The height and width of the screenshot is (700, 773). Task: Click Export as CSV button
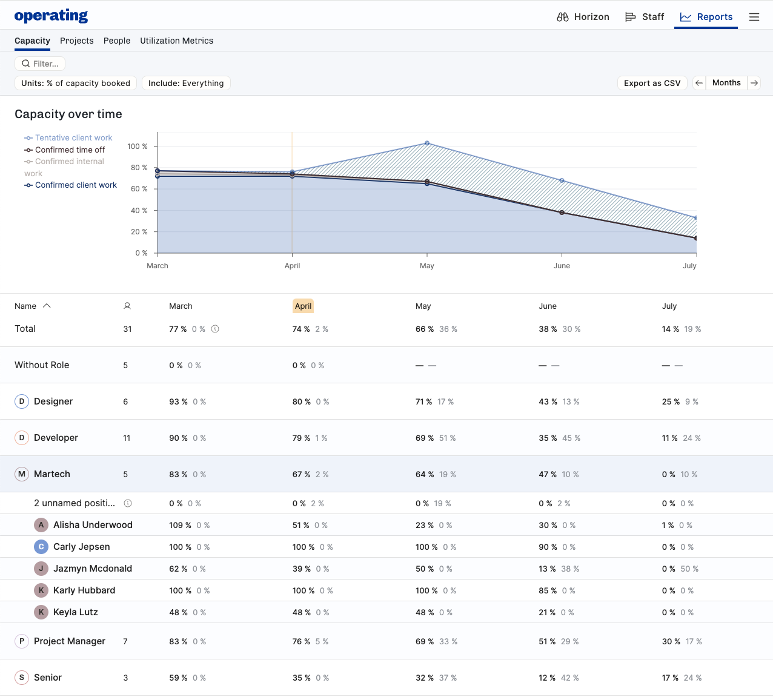pyautogui.click(x=652, y=83)
